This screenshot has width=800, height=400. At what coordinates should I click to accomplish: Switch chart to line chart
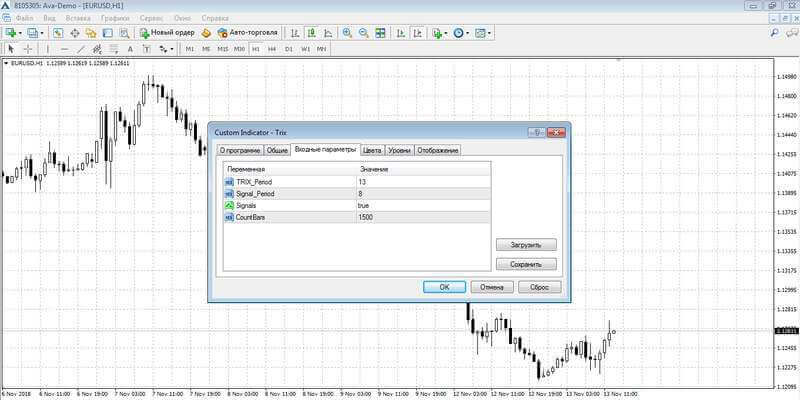pos(328,33)
